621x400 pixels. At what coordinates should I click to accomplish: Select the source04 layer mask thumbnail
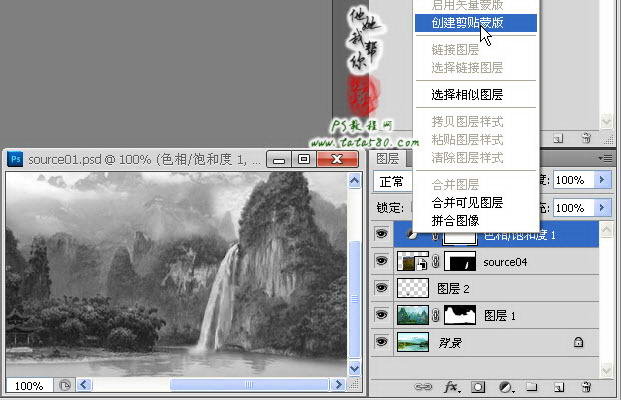click(460, 261)
